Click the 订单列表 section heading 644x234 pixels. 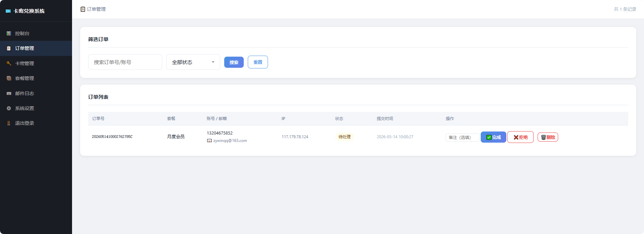point(98,97)
